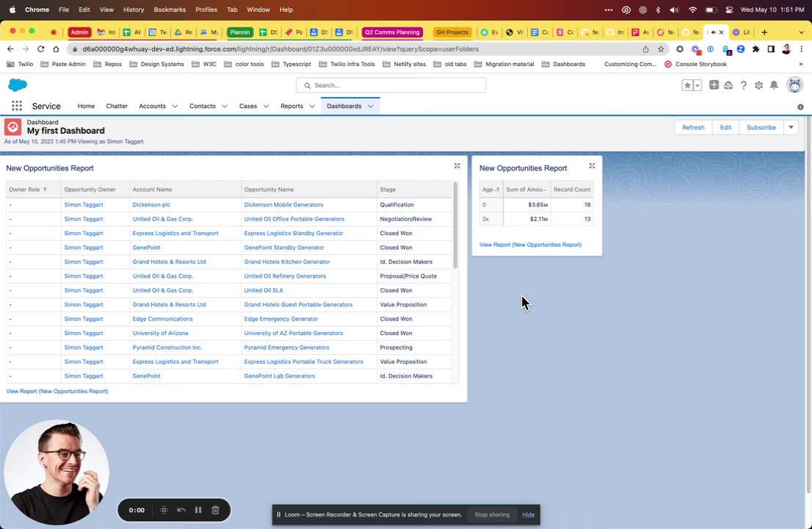This screenshot has height=529, width=812.
Task: Open the Apple menu
Action: [x=12, y=10]
